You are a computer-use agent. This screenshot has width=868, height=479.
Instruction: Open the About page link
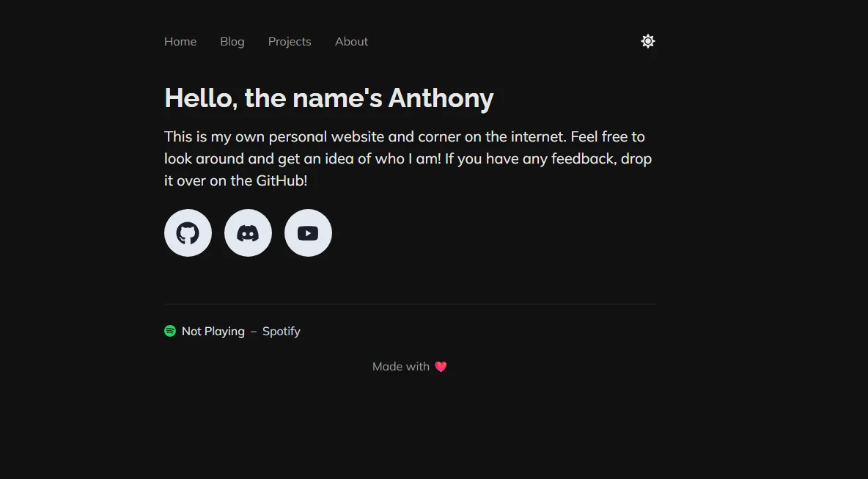pos(351,42)
